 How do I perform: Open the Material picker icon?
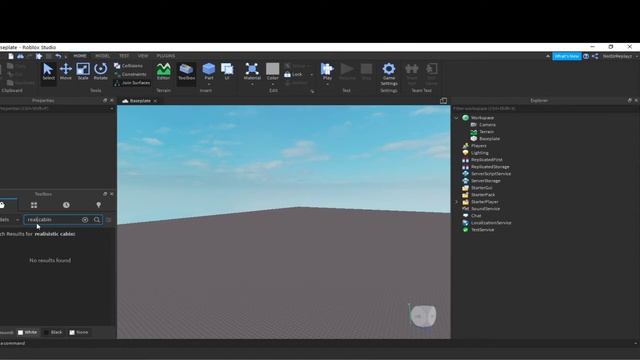click(x=252, y=69)
